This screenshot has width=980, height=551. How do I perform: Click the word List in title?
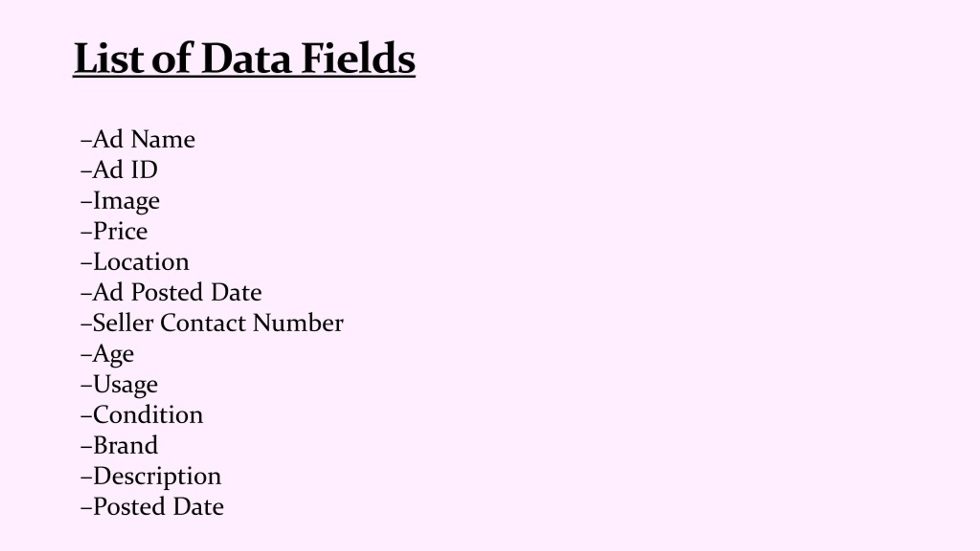[x=108, y=58]
